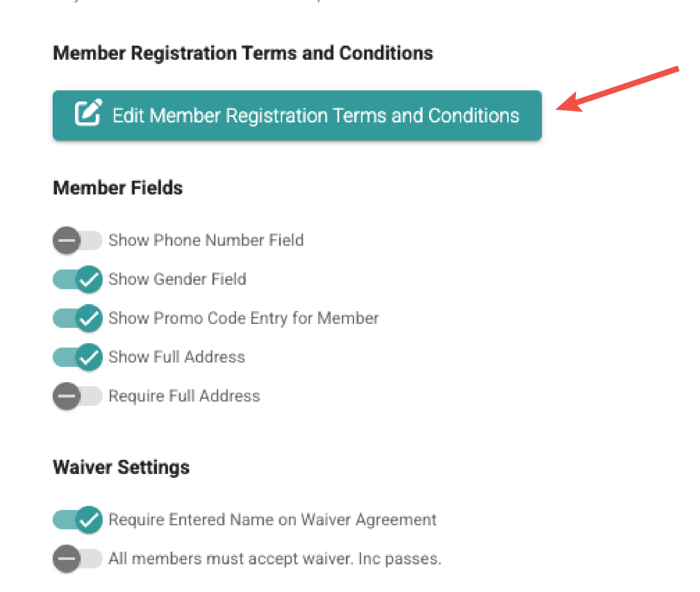Turn off the Show Gender Field switch
Image resolution: width=700 pixels, height=592 pixels.
(77, 279)
